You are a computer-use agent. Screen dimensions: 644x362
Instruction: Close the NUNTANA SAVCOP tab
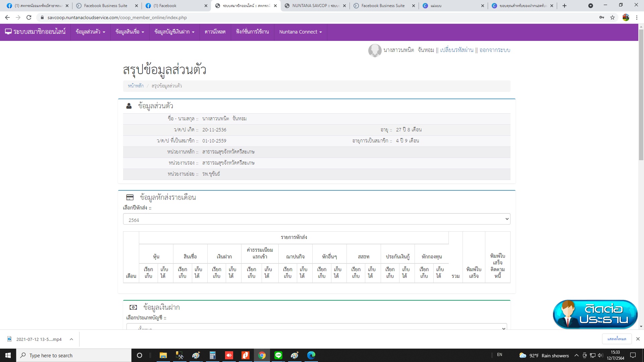pyautogui.click(x=344, y=6)
